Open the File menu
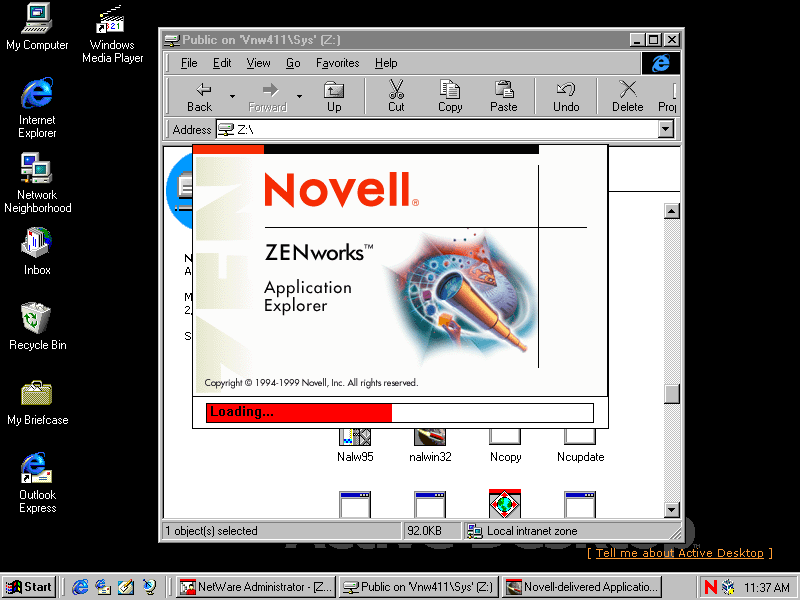This screenshot has width=800, height=600. [x=189, y=63]
